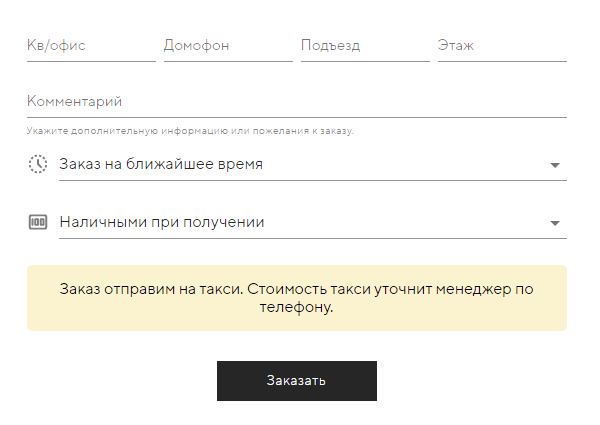Click into the Домофон field
The height and width of the screenshot is (425, 600).
[x=228, y=46]
